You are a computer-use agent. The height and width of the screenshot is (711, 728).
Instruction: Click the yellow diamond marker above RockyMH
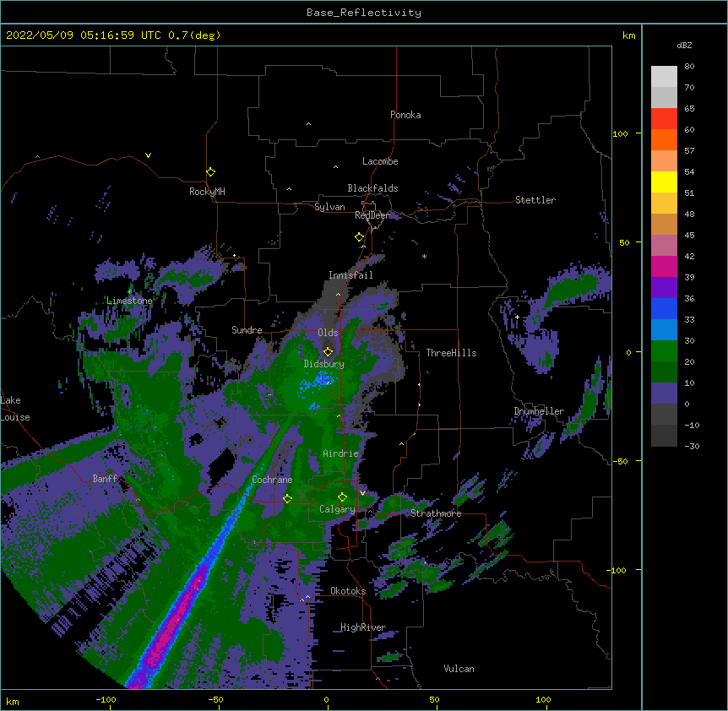pyautogui.click(x=210, y=172)
